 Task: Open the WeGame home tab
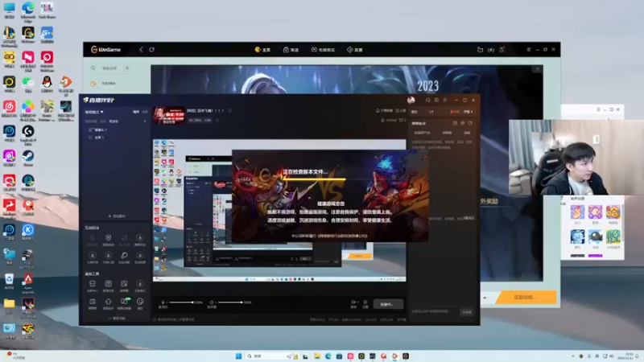coord(262,50)
